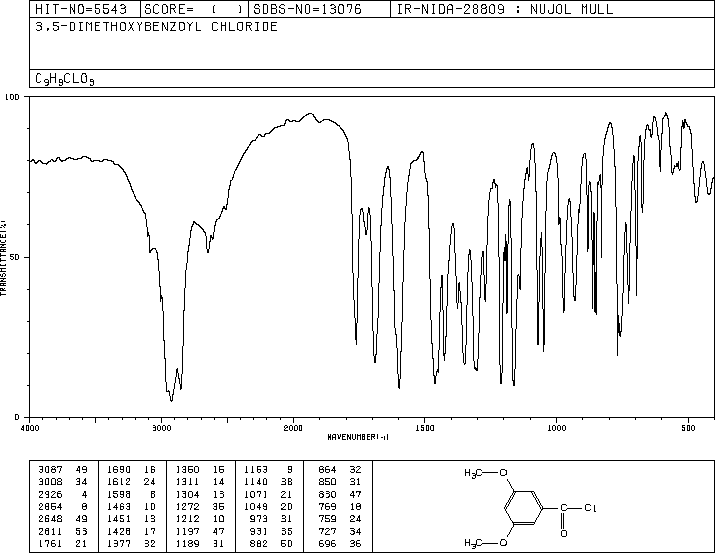Screen dimensions: 715x553
Task: Click the 1304 peak entry
Action: click(x=200, y=494)
